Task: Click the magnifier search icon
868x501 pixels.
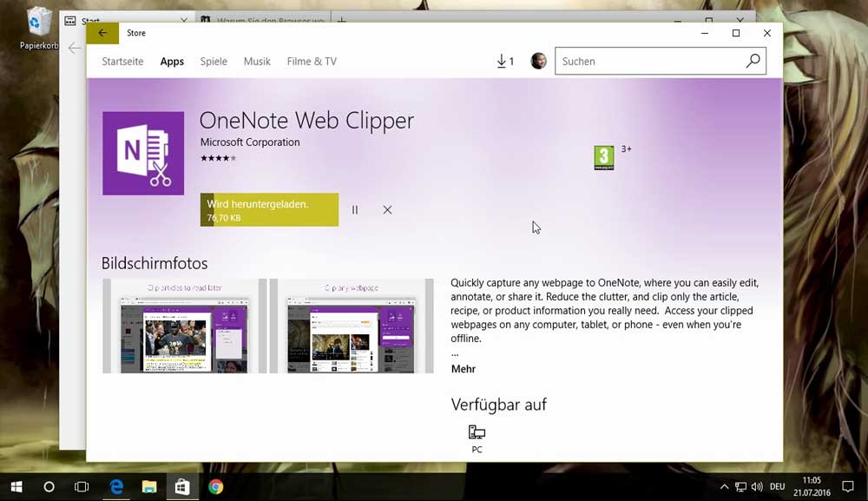Action: (x=753, y=61)
